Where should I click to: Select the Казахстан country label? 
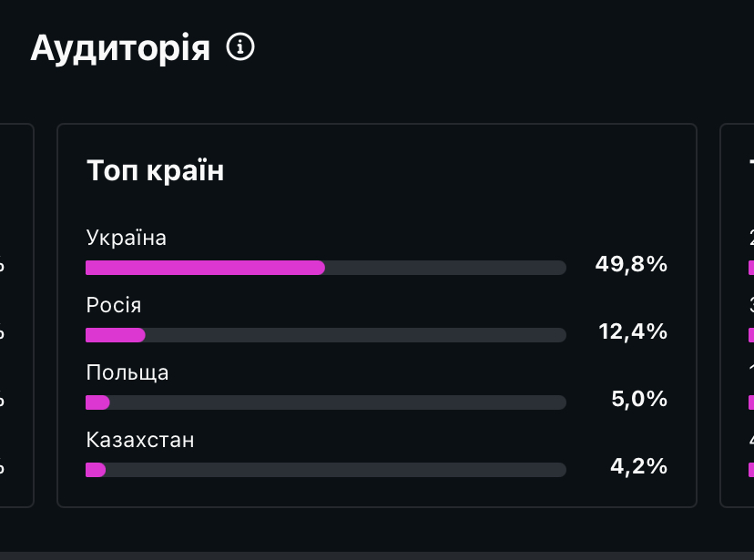(140, 440)
